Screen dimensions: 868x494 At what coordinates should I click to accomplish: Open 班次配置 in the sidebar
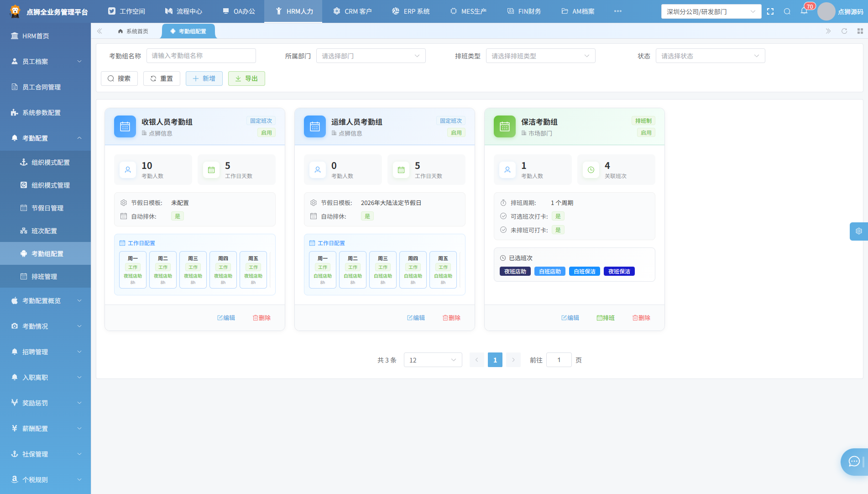[45, 231]
